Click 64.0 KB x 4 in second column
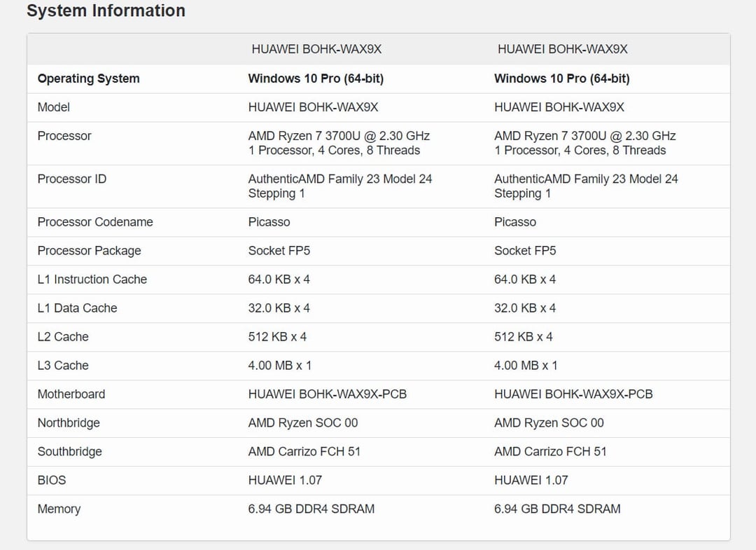The height and width of the screenshot is (550, 756). pos(525,280)
